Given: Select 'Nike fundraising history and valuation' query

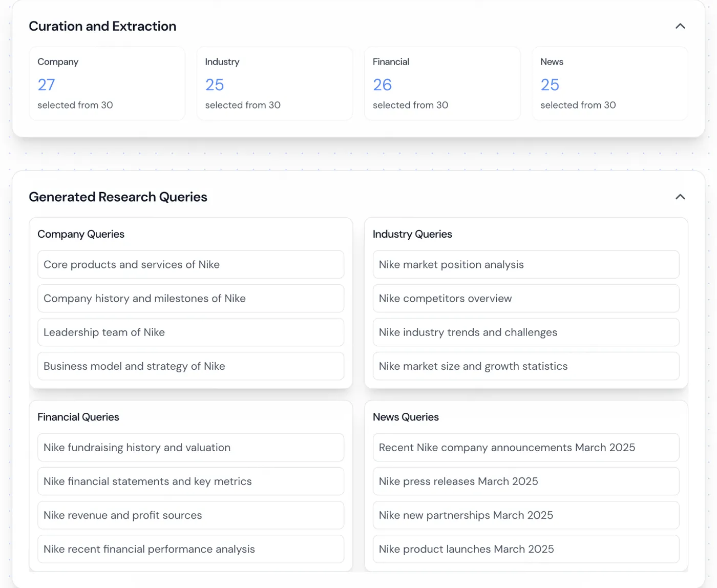Looking at the screenshot, I should coord(191,447).
